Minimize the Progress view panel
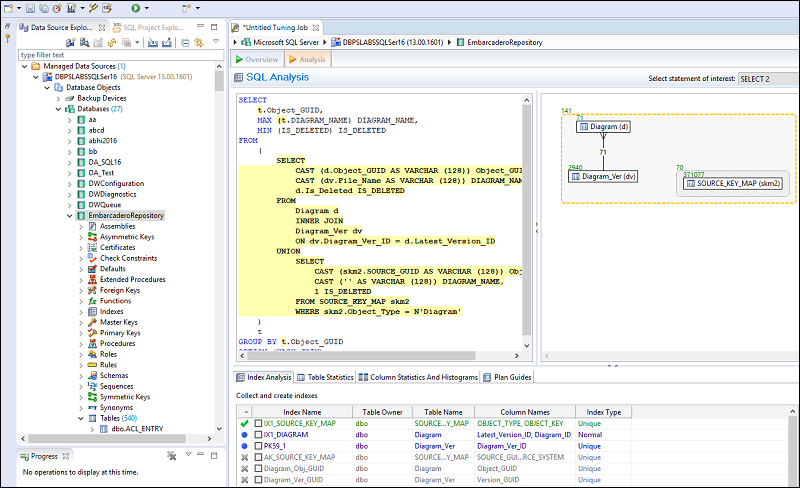 tap(201, 454)
